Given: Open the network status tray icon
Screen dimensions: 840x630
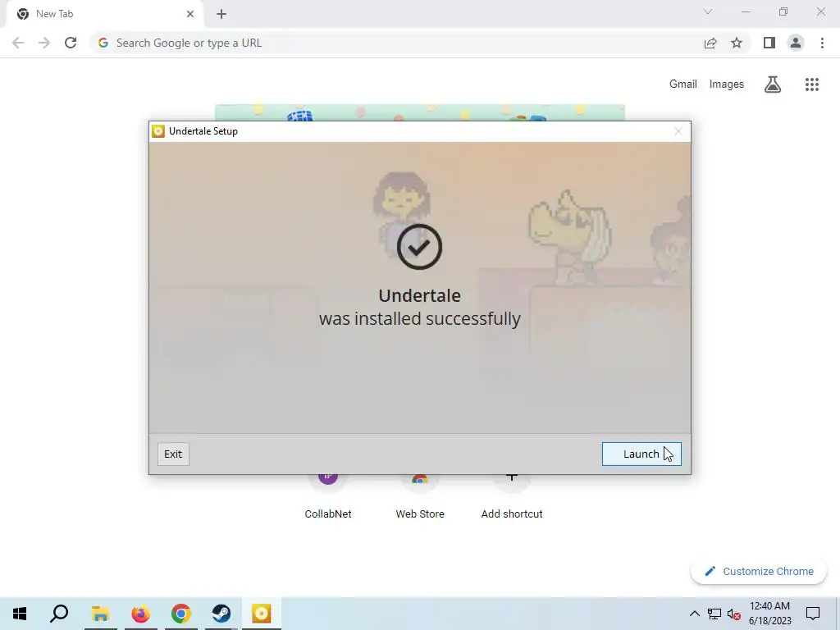Looking at the screenshot, I should [x=714, y=614].
